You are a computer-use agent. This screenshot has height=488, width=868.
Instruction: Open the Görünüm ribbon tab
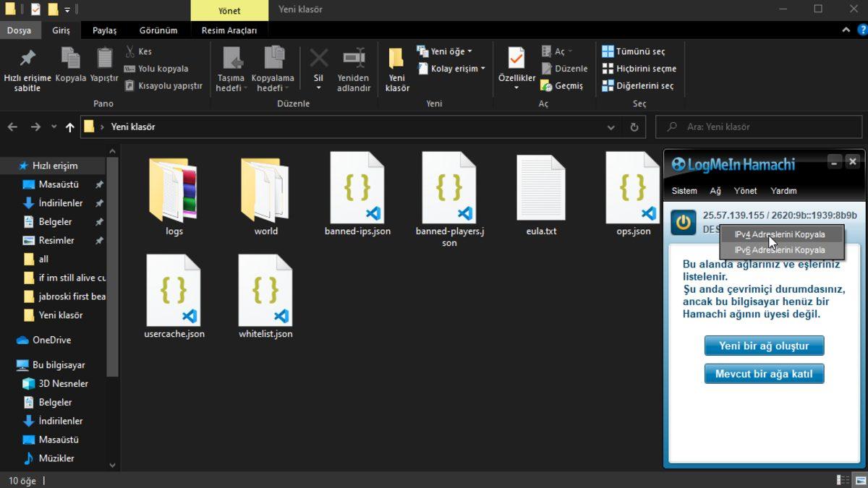click(x=158, y=30)
